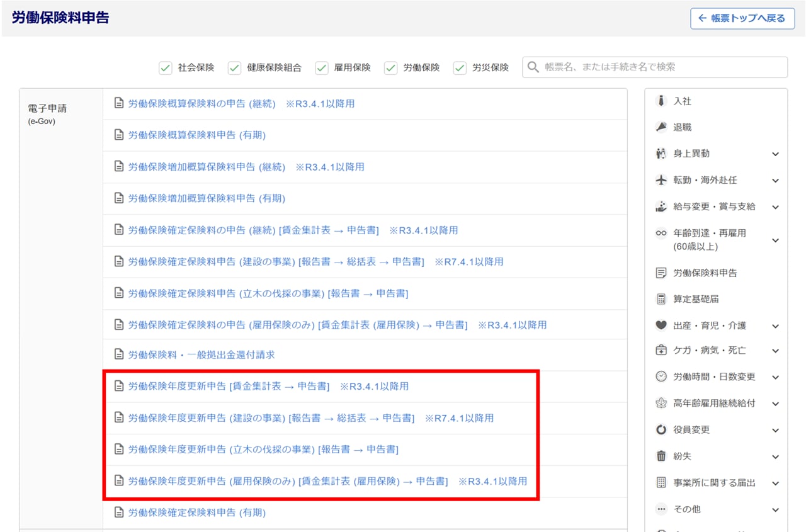806x532 pixels.
Task: Click the 退職 icon in sidebar
Action: (661, 127)
